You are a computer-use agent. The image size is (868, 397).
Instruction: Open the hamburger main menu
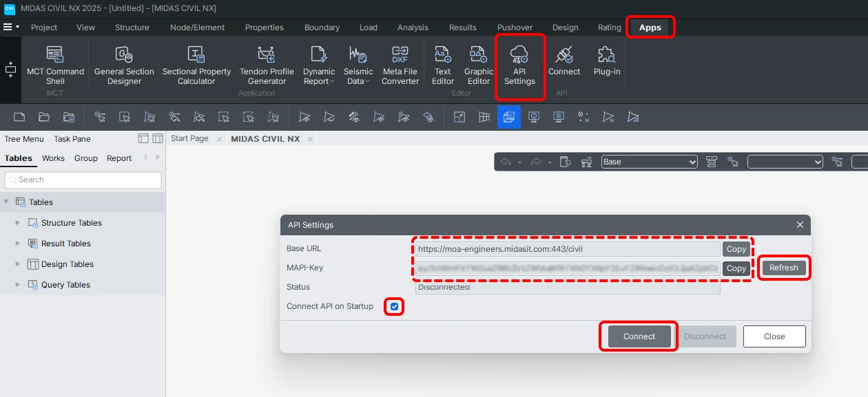[x=8, y=27]
